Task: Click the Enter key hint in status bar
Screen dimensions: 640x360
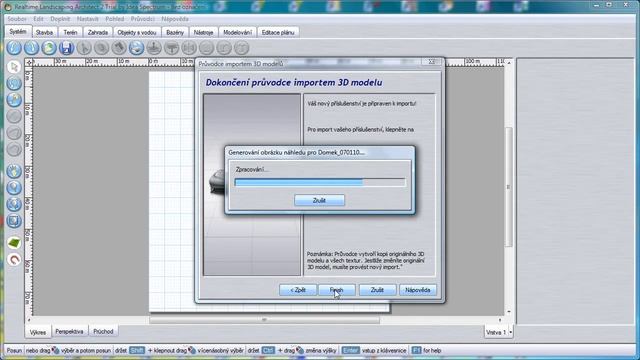Action: [351, 350]
